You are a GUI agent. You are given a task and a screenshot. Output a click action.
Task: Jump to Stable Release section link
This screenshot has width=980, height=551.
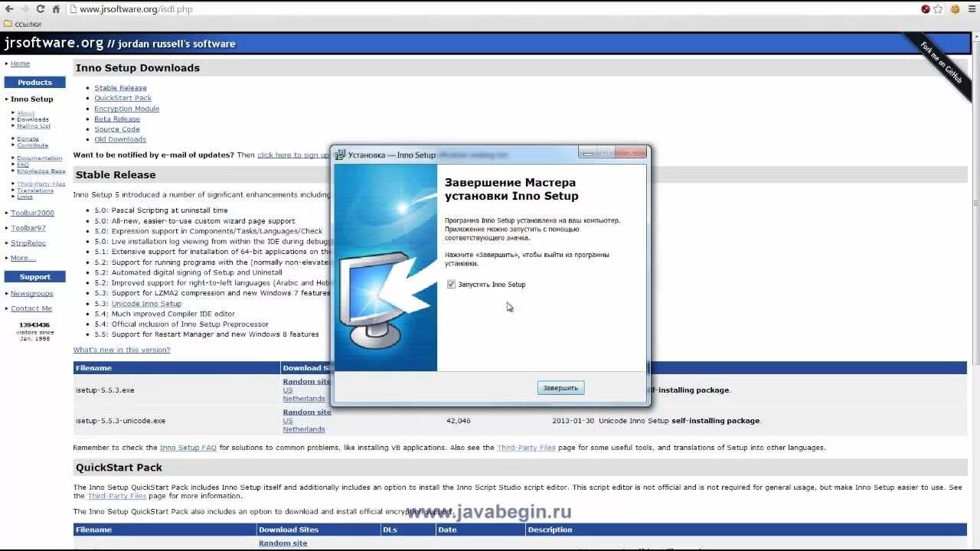coord(120,88)
